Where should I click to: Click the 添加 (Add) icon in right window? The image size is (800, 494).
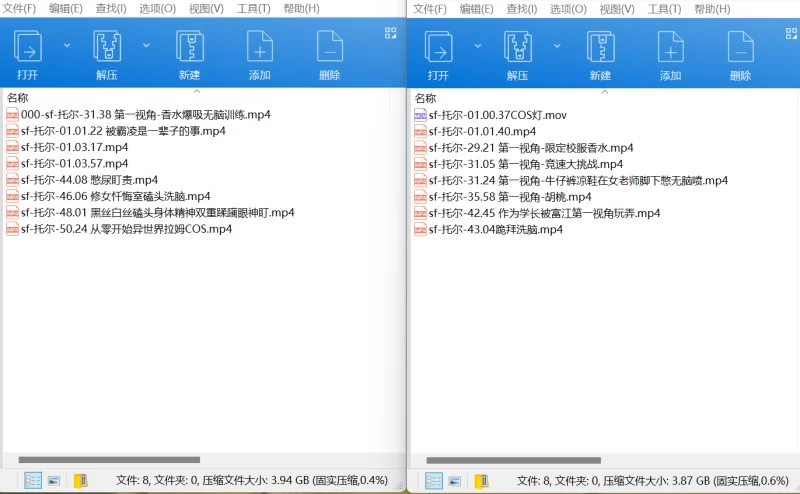pos(670,46)
